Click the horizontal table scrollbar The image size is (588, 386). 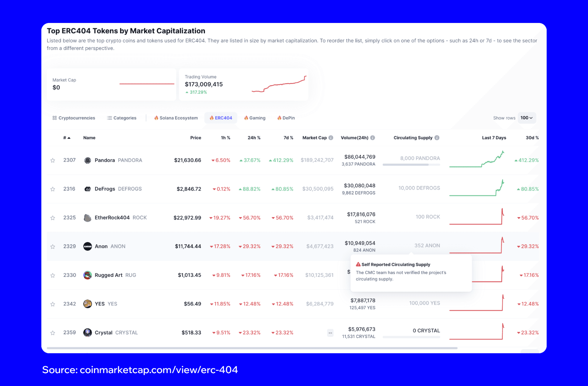252,348
